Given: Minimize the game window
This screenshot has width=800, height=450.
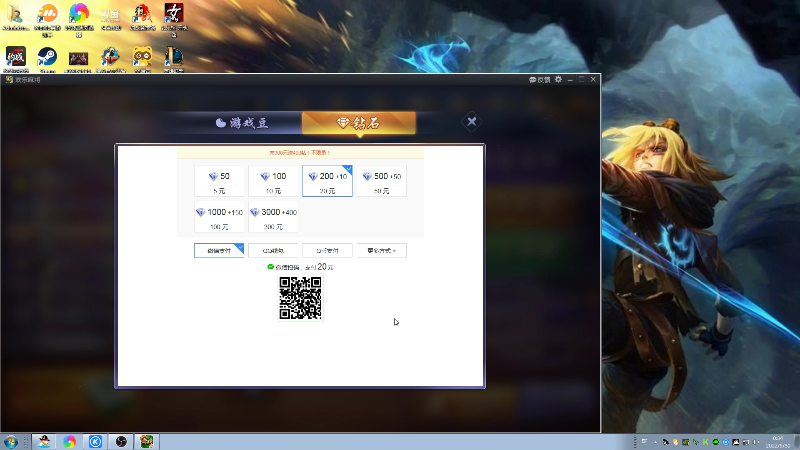Looking at the screenshot, I should coord(570,80).
